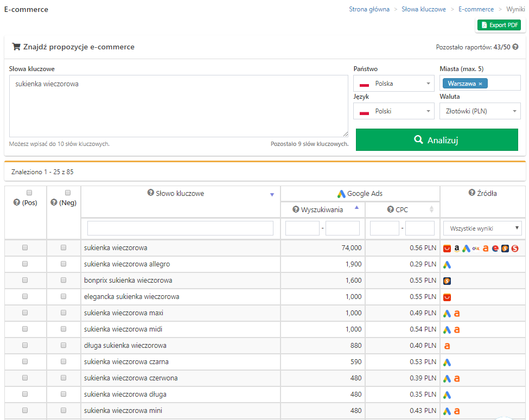Tick Neg checkbox for bonprix sukienka wieczorowa
Viewport: 529px width, 420px height.
pyautogui.click(x=63, y=280)
